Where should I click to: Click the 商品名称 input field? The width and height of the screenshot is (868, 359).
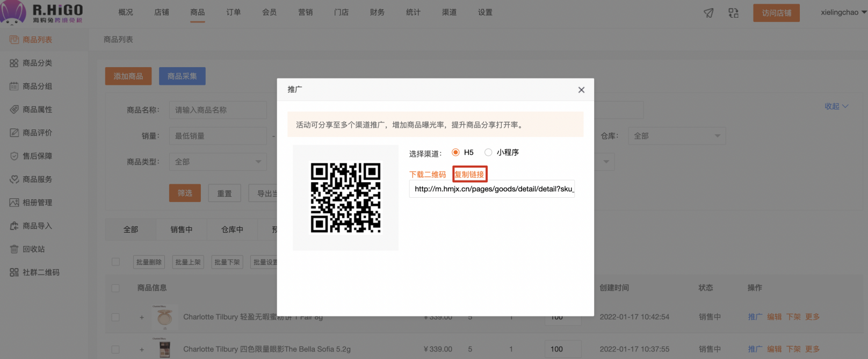pos(218,110)
